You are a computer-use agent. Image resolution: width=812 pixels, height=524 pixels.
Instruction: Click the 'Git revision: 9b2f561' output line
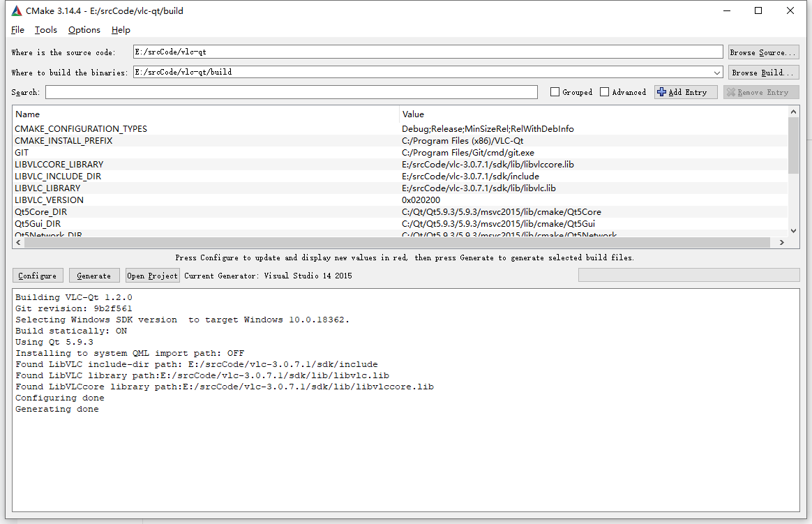pyautogui.click(x=73, y=308)
